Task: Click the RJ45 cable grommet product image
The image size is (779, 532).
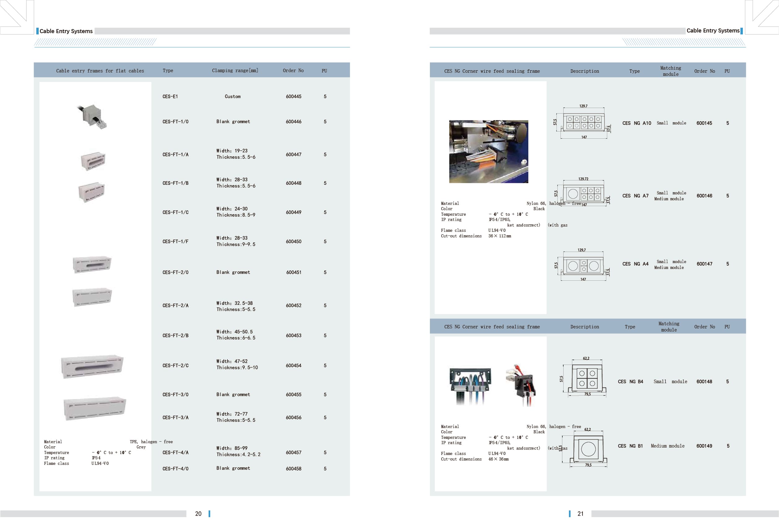Action: click(x=92, y=116)
